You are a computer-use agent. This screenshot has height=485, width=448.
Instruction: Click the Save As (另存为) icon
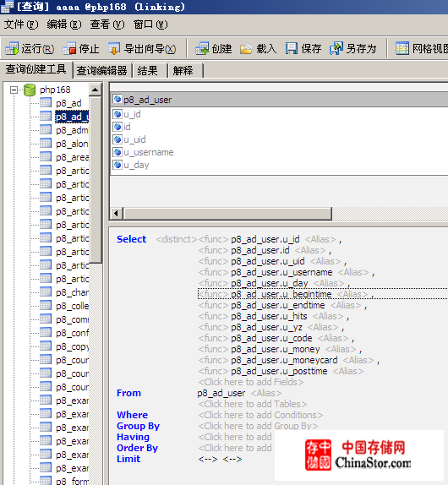click(336, 48)
